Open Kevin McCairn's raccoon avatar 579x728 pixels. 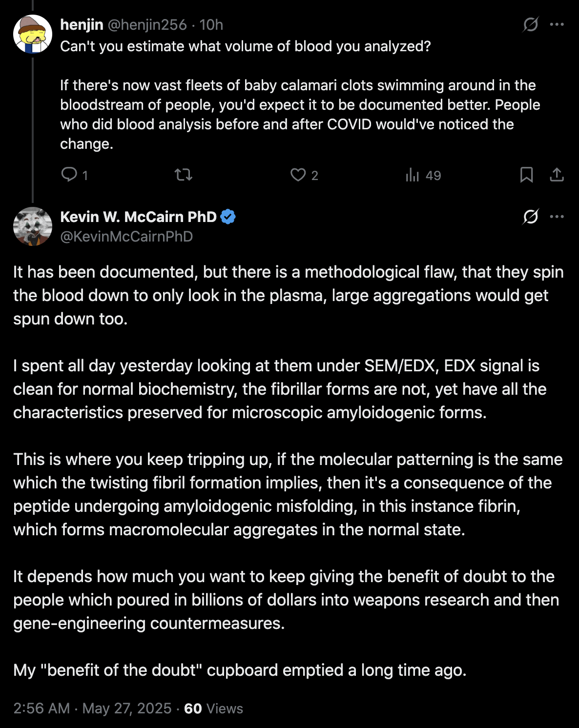(33, 226)
